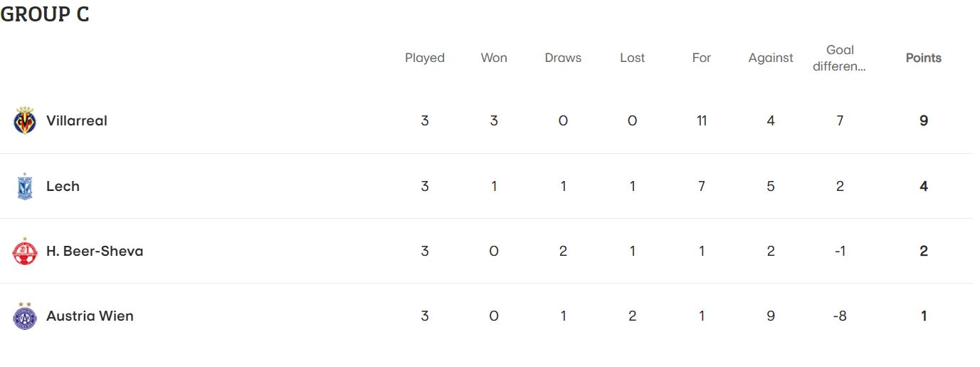Click the Austria Wien club crest icon
The height and width of the screenshot is (367, 980).
pyautogui.click(x=25, y=316)
